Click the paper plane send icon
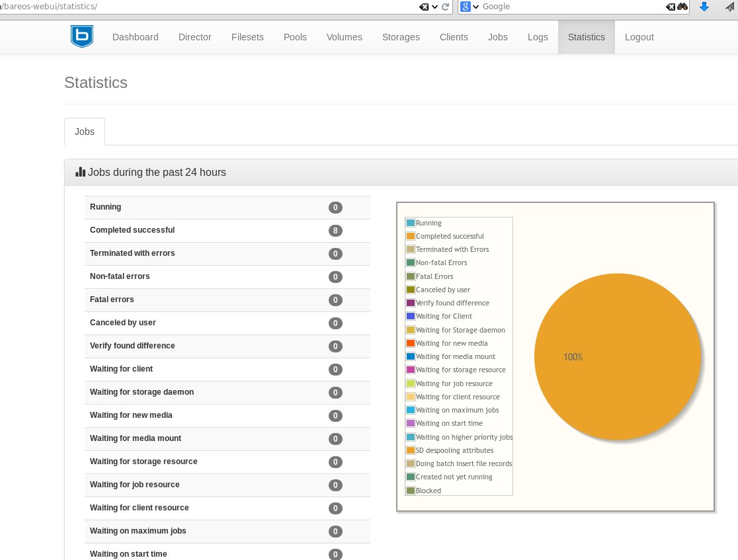 [731, 7]
